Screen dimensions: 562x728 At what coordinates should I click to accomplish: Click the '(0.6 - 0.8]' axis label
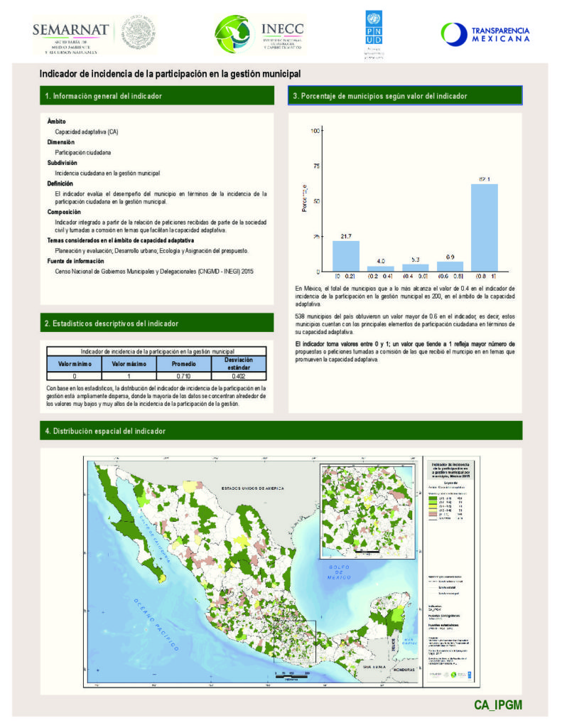[x=450, y=277]
